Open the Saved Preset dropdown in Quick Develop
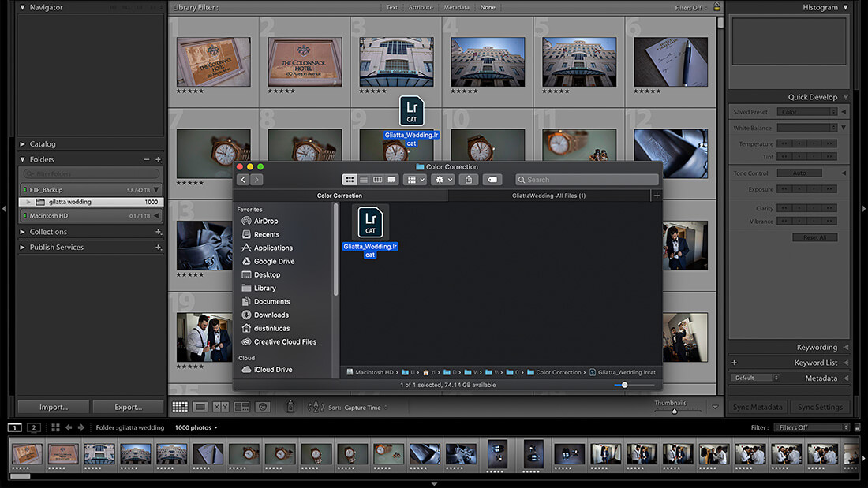The height and width of the screenshot is (488, 868). (x=807, y=112)
